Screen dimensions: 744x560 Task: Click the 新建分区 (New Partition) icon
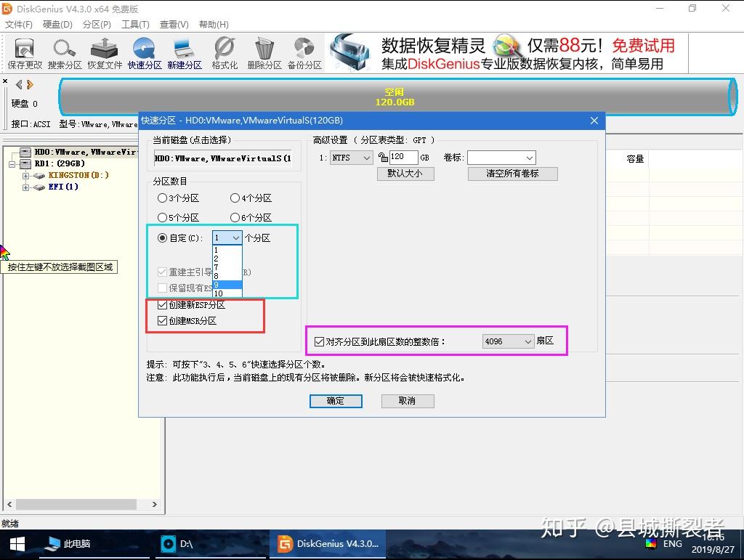click(x=184, y=52)
